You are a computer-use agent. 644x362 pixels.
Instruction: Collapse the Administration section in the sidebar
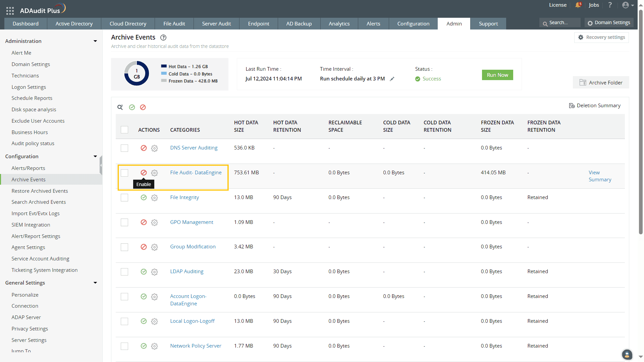(95, 41)
